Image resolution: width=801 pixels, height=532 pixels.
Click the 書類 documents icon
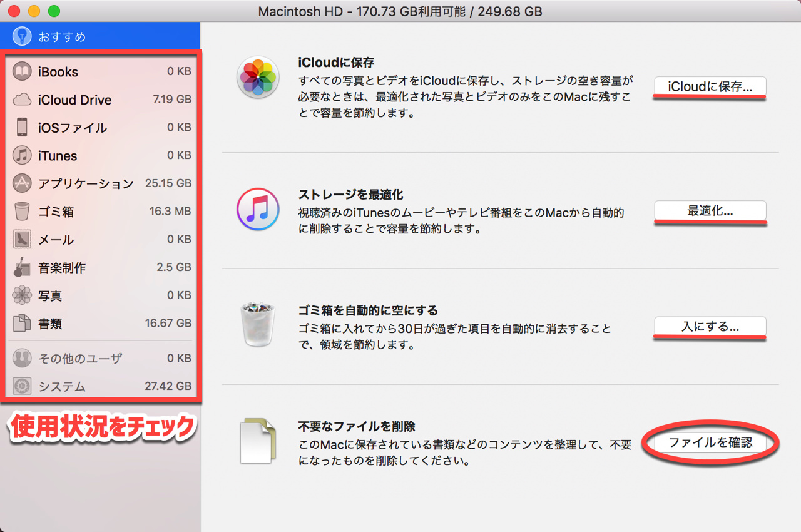pos(22,324)
